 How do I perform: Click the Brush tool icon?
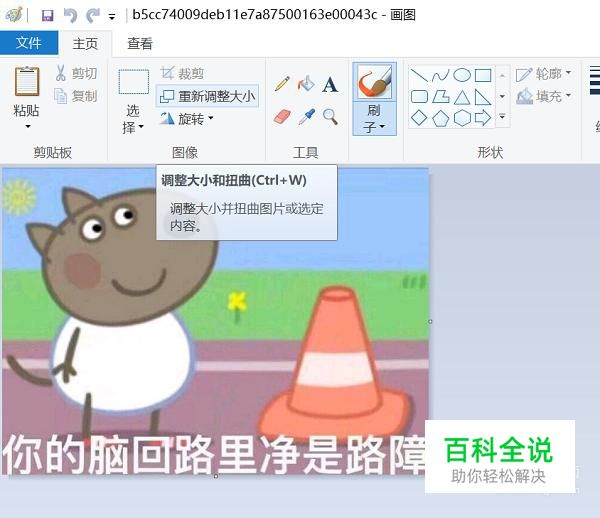375,81
